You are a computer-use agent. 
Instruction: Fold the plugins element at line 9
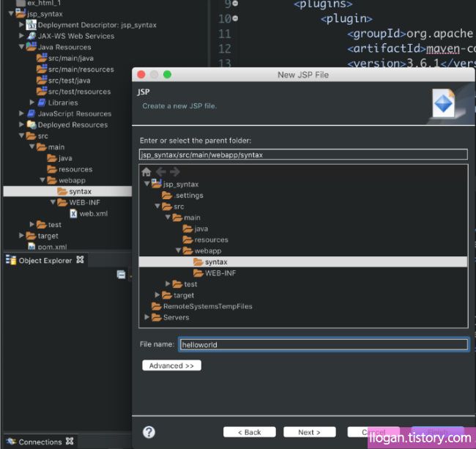point(235,4)
